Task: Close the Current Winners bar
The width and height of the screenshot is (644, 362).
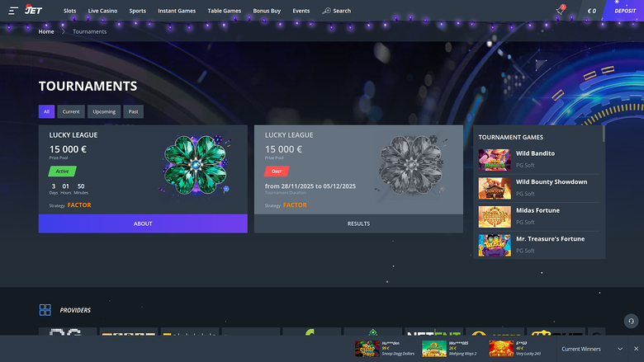Action: pyautogui.click(x=636, y=349)
